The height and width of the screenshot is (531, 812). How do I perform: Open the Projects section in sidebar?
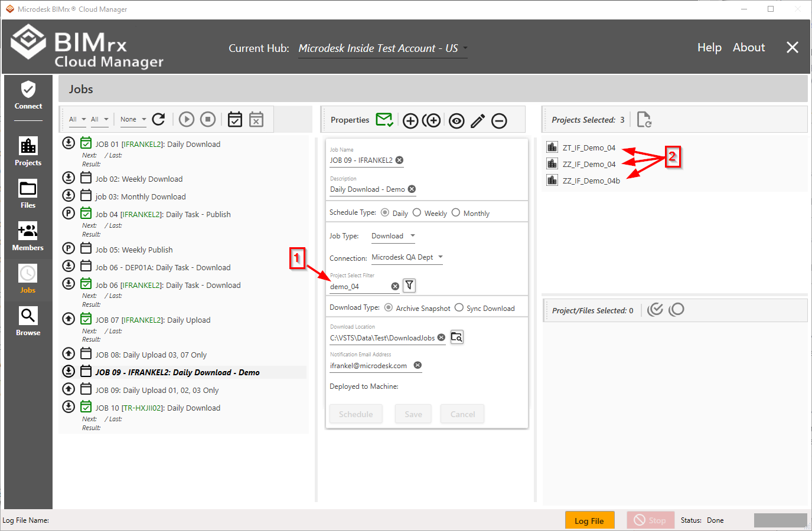pos(28,152)
